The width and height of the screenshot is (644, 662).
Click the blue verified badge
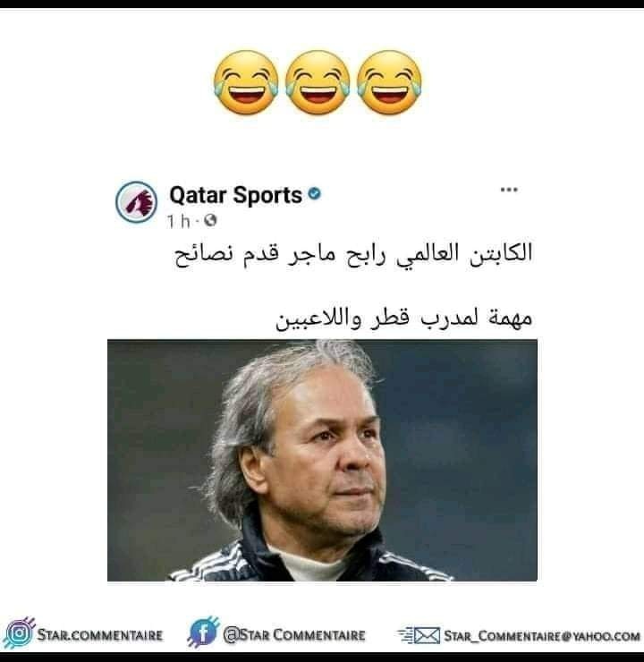coord(315,194)
